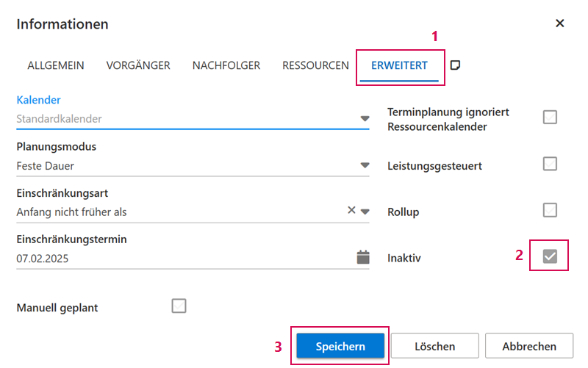This screenshot has height=368, width=588.
Task: Switch to the Nachfolger tab
Action: 226,65
